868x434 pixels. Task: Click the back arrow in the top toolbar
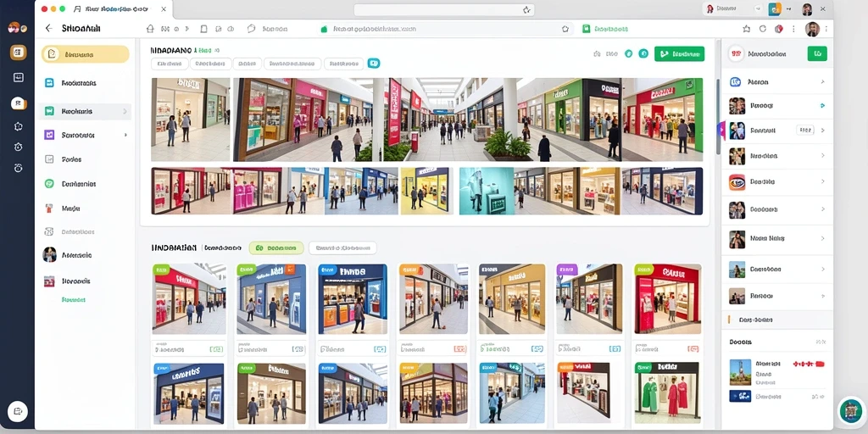[48, 28]
